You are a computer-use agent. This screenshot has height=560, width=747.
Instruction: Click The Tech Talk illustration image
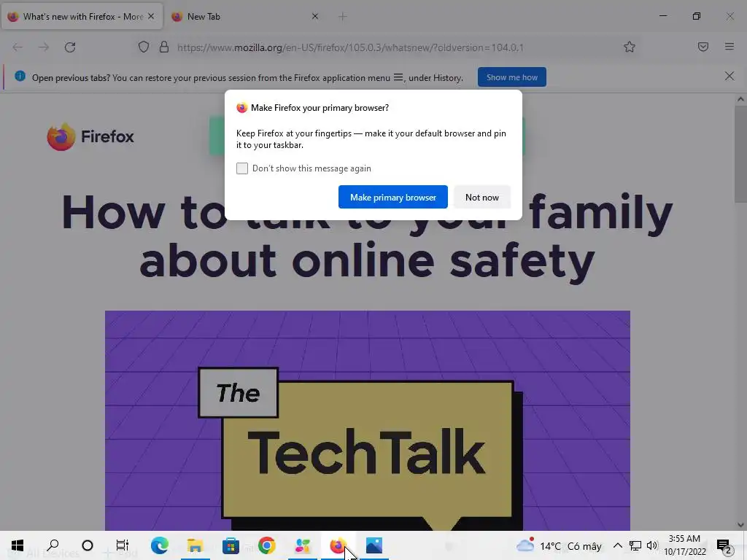pos(368,421)
